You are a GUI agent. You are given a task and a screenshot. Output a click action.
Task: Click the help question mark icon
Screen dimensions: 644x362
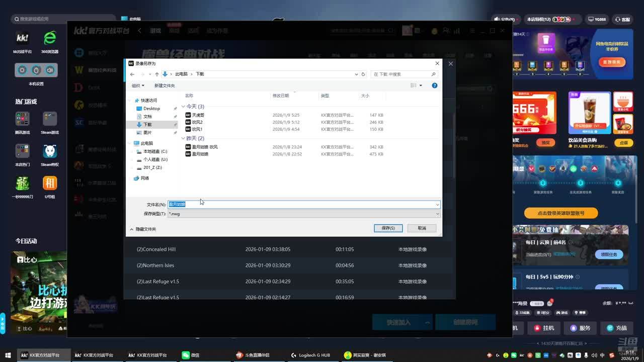click(435, 85)
